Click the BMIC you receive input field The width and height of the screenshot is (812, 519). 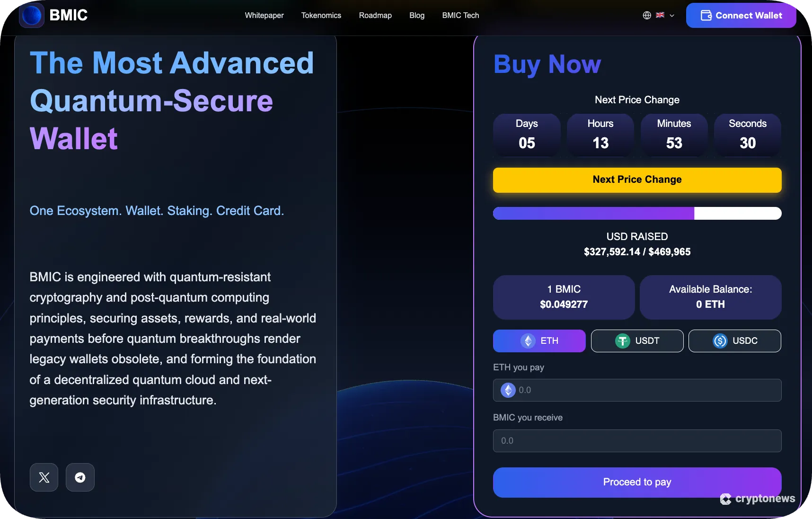pos(636,441)
